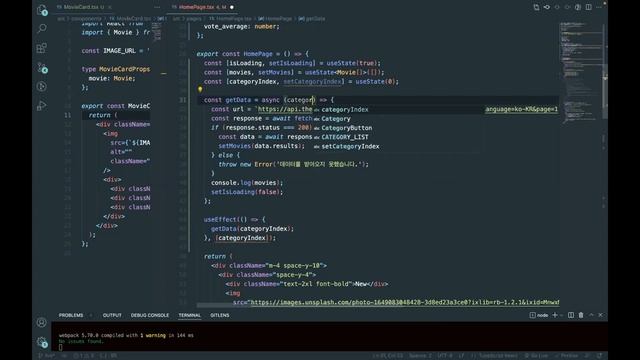Click 'vote_average: number' line

(x=242, y=26)
